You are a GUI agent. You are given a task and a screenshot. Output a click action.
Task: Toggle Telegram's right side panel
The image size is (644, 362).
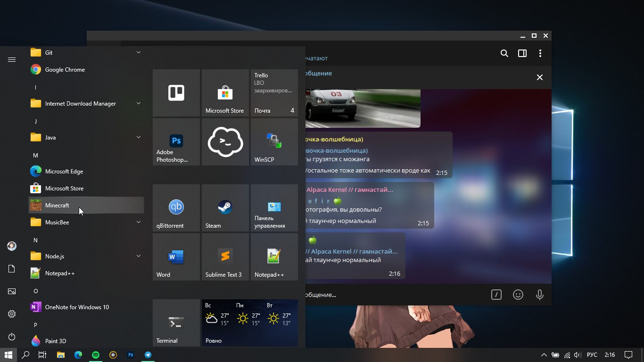tap(522, 53)
